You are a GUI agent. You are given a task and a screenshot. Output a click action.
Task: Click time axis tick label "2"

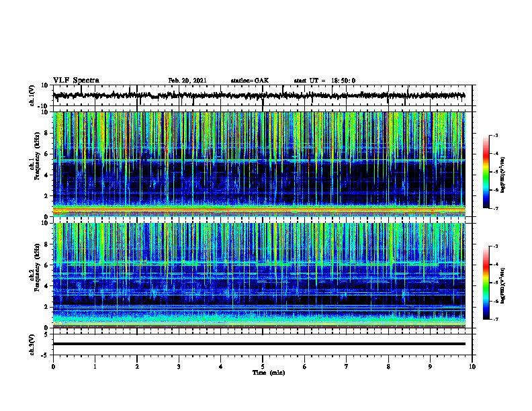[137, 367]
